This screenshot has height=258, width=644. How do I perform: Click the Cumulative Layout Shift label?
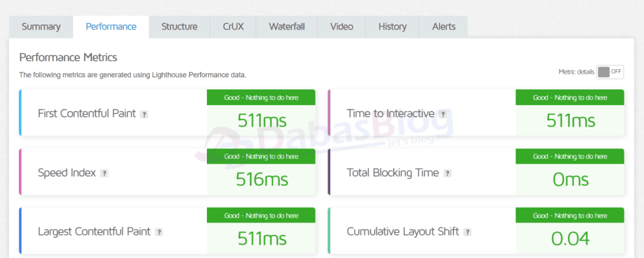[402, 232]
